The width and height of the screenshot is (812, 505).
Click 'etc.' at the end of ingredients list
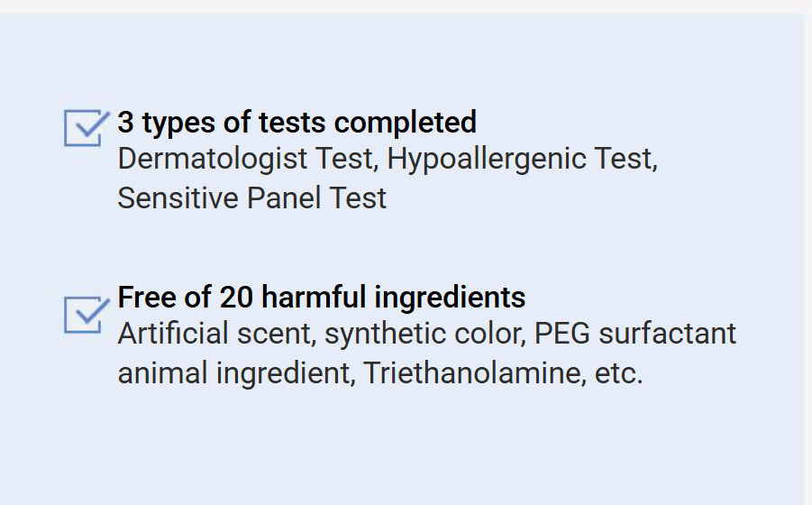[x=619, y=372]
